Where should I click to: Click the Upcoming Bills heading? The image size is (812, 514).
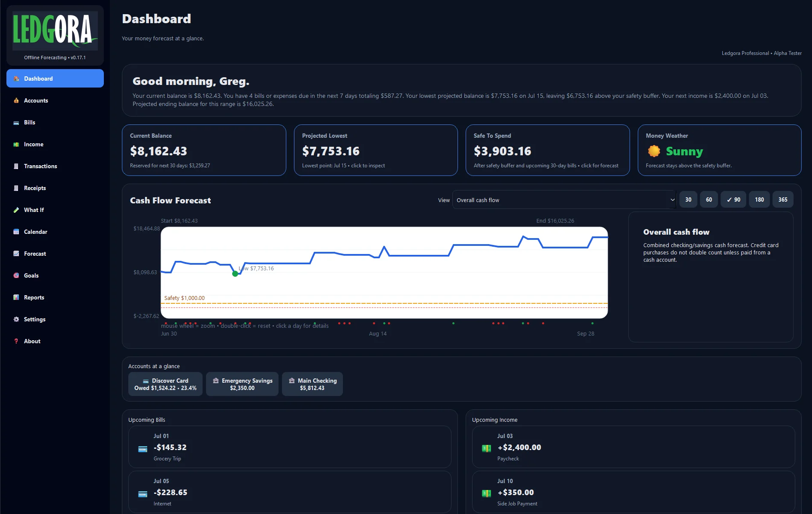(x=146, y=420)
